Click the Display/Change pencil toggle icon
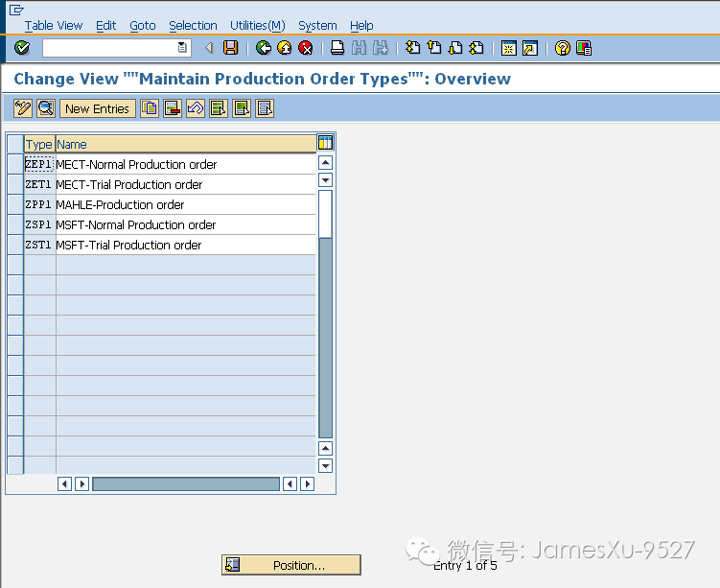 click(x=22, y=108)
